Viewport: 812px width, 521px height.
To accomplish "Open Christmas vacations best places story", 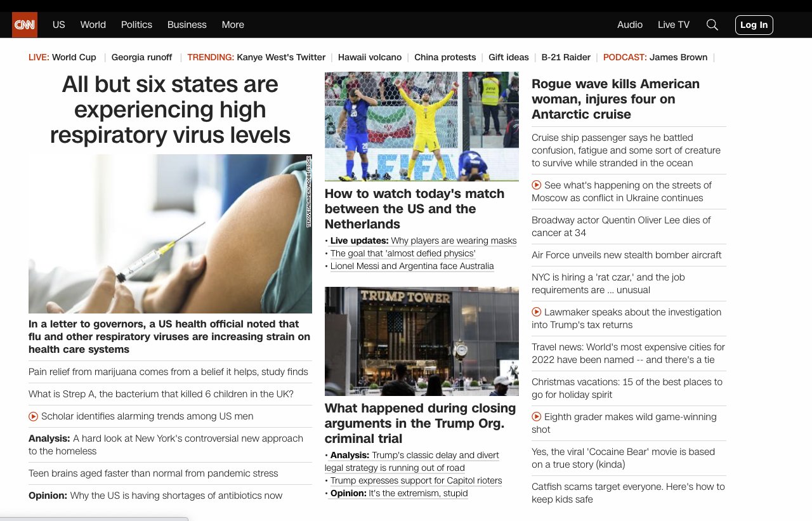I will (627, 388).
